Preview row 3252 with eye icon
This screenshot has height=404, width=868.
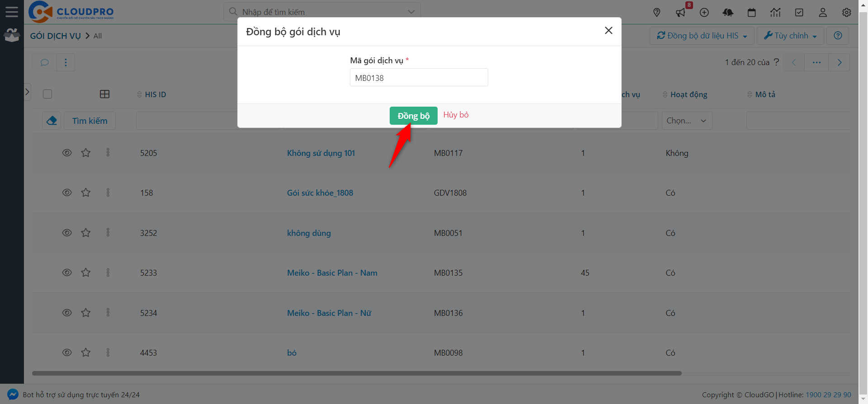67,233
